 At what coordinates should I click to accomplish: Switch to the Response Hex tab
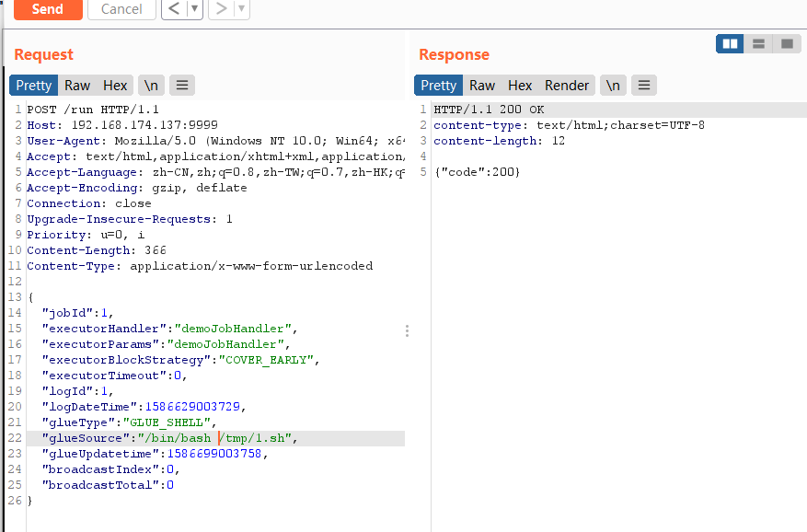pyautogui.click(x=520, y=86)
